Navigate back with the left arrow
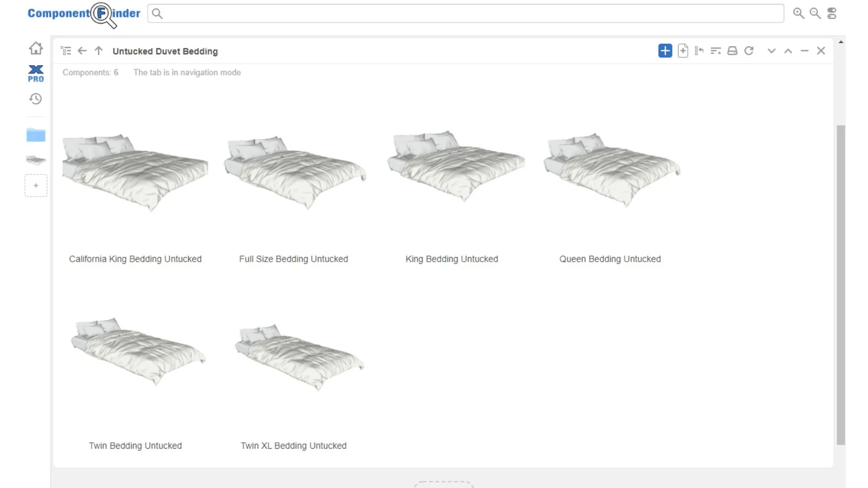 82,50
